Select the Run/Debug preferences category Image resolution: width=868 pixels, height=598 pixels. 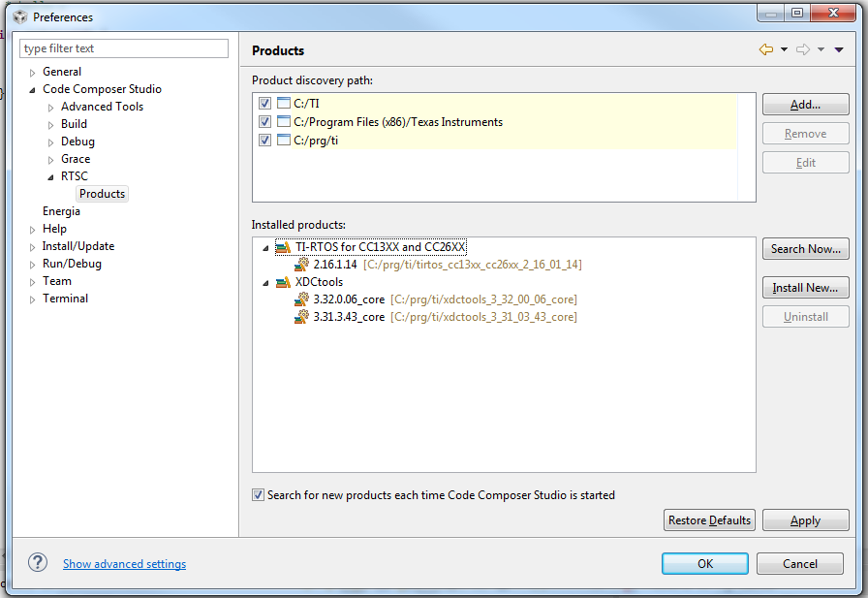tap(72, 264)
